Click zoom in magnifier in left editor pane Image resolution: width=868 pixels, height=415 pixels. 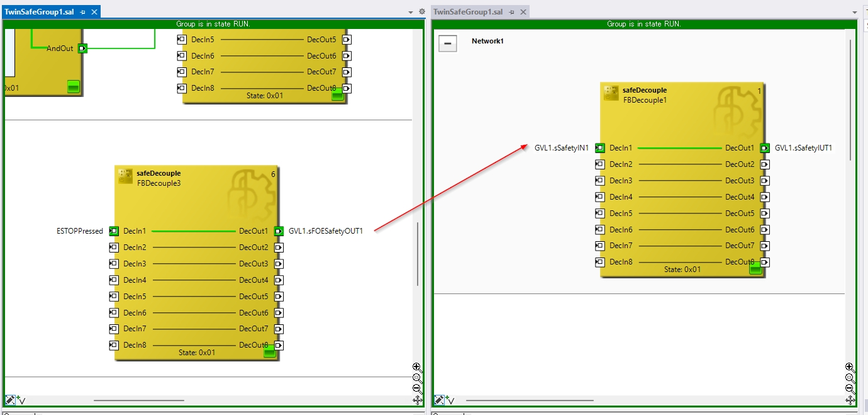point(417,367)
